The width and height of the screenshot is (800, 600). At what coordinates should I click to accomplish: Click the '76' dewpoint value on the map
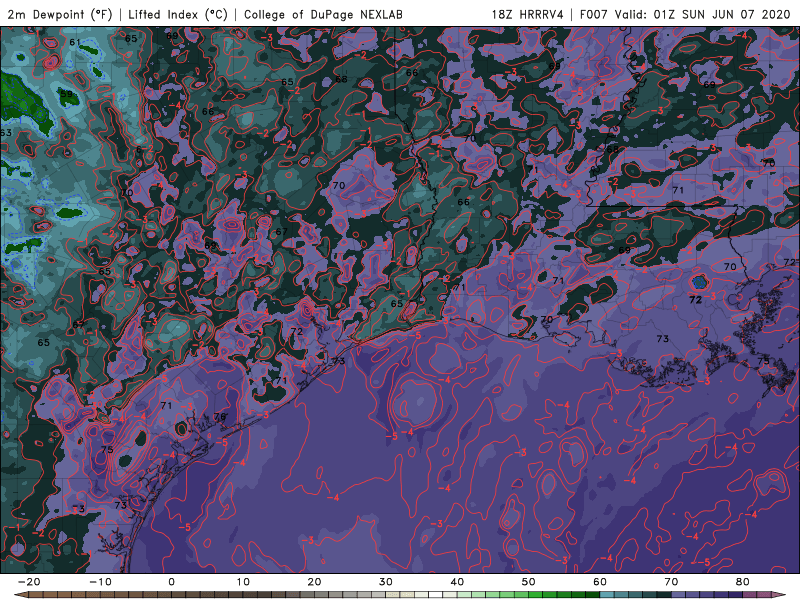[220, 417]
